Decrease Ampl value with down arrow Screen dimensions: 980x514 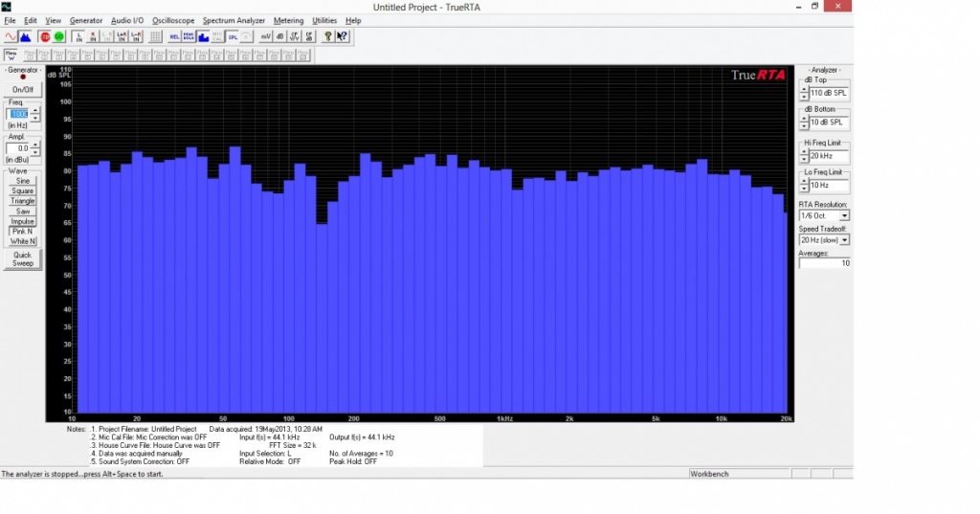click(x=35, y=152)
